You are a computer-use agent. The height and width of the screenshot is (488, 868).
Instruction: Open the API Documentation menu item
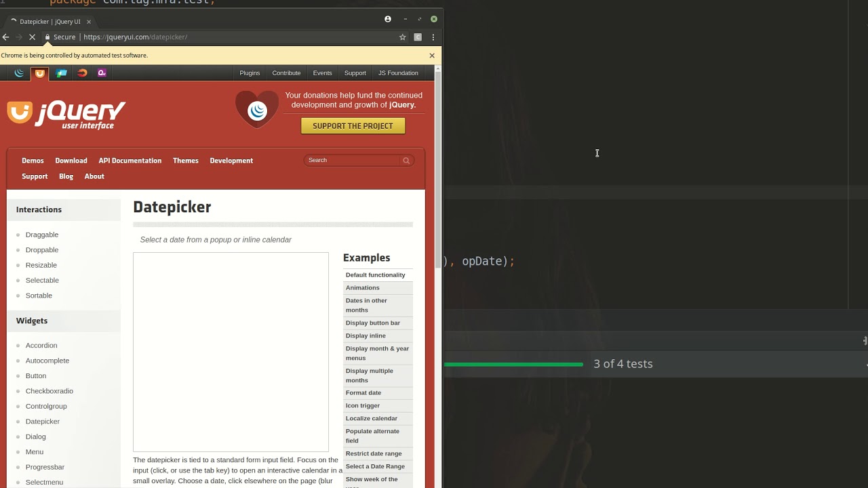[130, 161]
